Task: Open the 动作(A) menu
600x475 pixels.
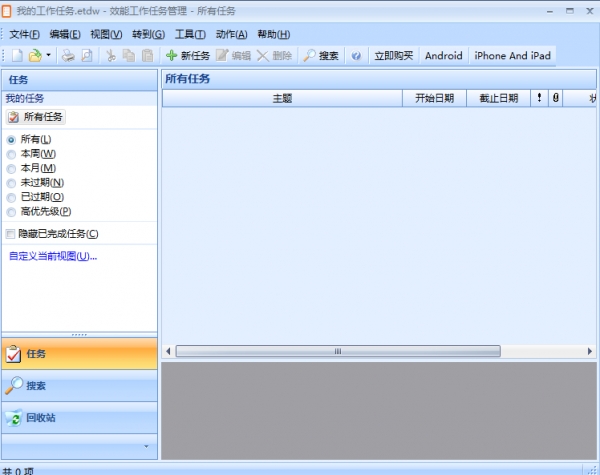Action: (232, 34)
